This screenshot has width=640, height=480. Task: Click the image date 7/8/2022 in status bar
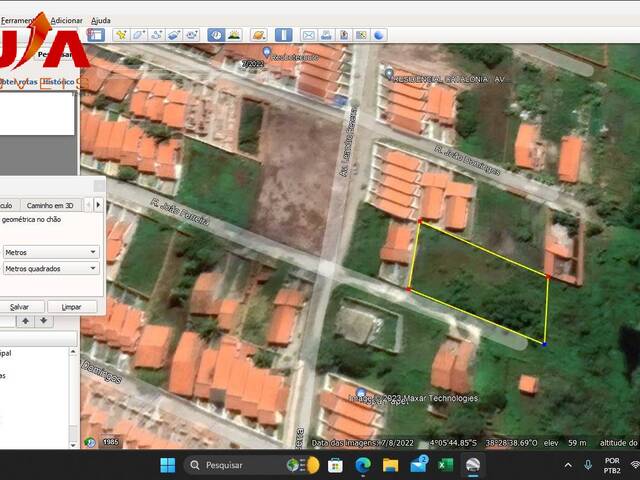pos(363,443)
